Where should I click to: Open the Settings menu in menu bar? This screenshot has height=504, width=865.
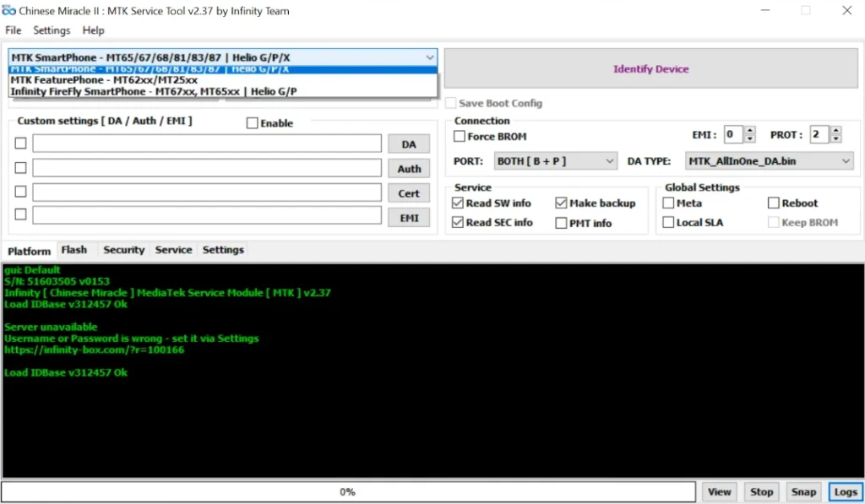52,30
